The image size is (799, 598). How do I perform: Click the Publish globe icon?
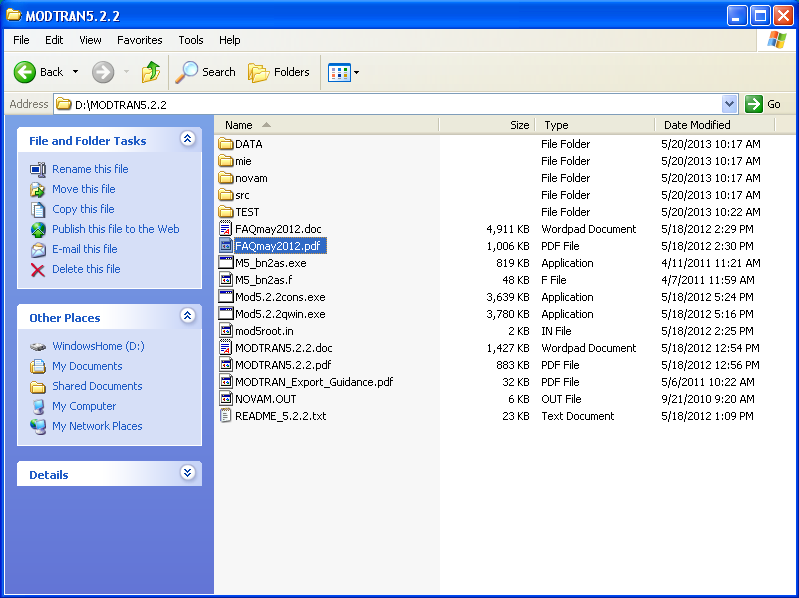click(x=38, y=230)
